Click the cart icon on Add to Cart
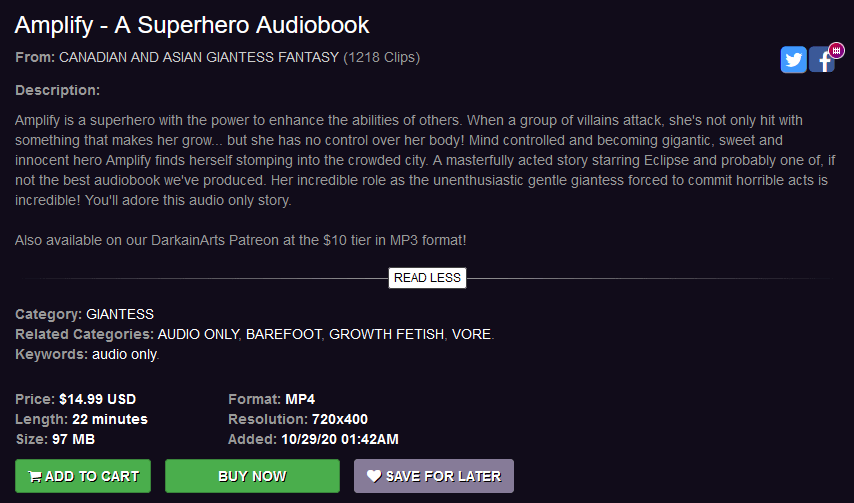Image resolution: width=854 pixels, height=503 pixels. point(35,477)
